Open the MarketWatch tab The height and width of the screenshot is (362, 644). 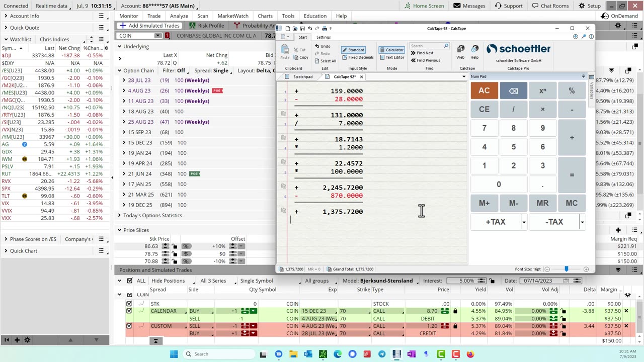[233, 16]
